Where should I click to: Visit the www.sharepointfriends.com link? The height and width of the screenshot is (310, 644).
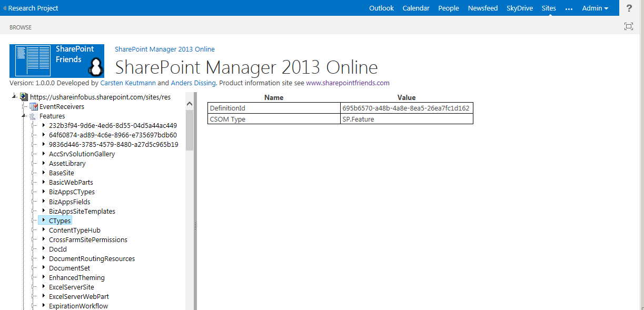click(348, 83)
